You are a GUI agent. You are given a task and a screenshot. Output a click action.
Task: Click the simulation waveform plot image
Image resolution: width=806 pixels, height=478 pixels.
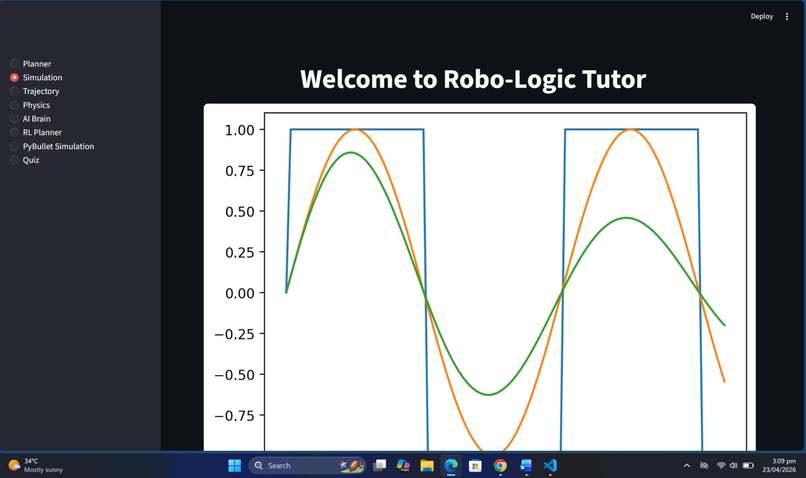pyautogui.click(x=480, y=278)
